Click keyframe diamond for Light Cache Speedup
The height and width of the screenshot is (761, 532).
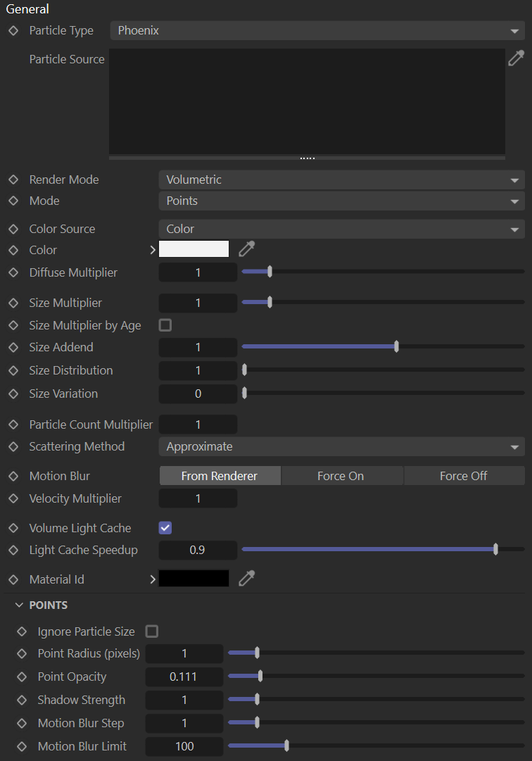[13, 551]
